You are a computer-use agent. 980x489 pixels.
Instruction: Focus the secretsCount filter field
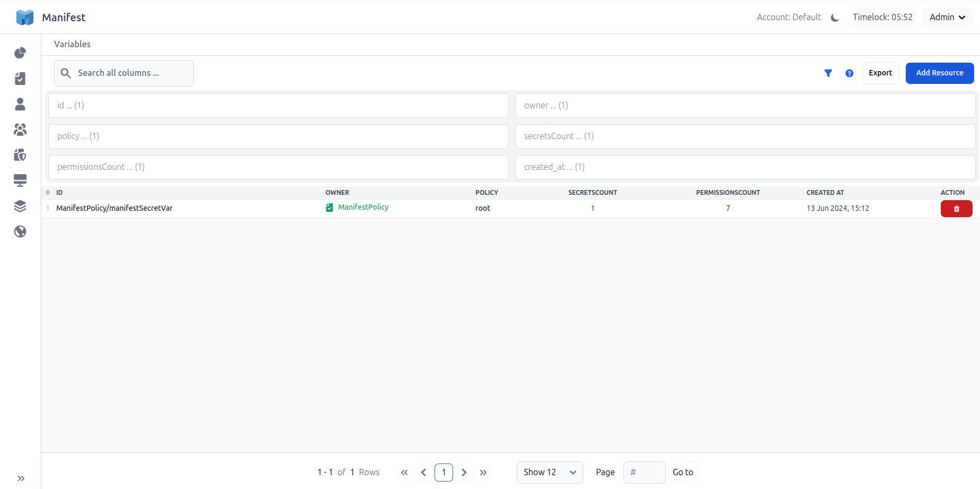[745, 136]
